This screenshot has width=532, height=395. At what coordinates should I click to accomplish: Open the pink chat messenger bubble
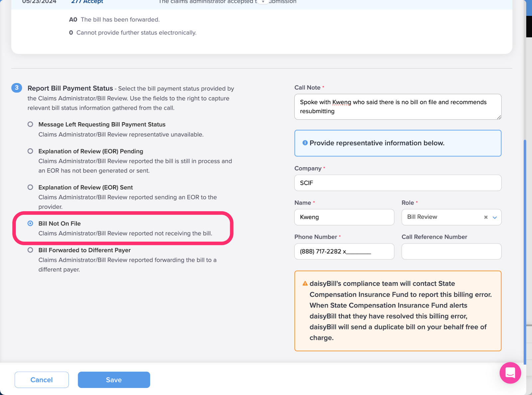coord(510,373)
